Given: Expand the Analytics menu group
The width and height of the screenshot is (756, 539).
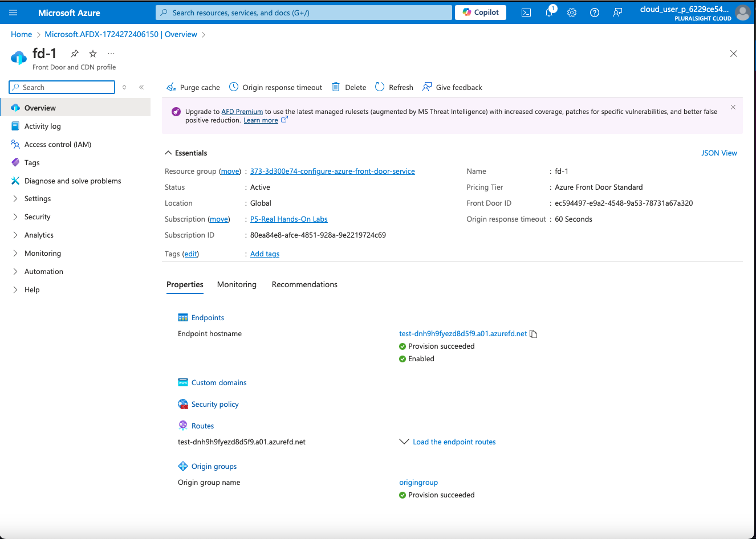Looking at the screenshot, I should coord(15,235).
